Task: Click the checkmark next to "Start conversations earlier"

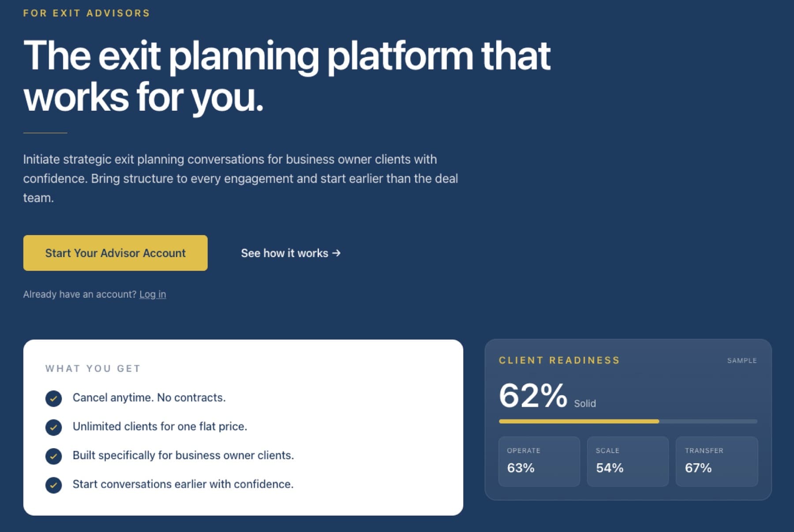Action: tap(53, 485)
